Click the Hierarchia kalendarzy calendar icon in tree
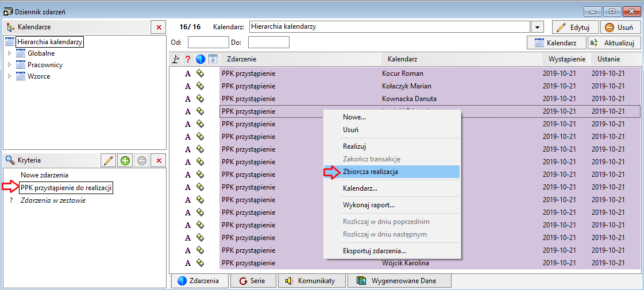The width and height of the screenshot is (644, 290). point(9,42)
